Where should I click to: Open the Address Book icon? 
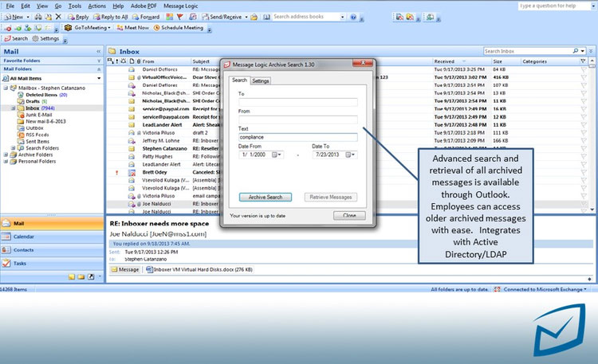pyautogui.click(x=266, y=17)
